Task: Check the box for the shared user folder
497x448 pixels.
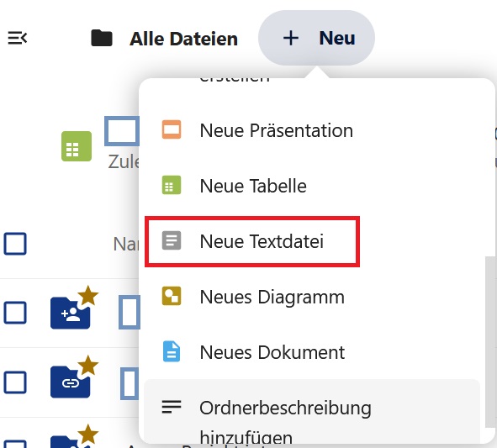Action: point(15,313)
